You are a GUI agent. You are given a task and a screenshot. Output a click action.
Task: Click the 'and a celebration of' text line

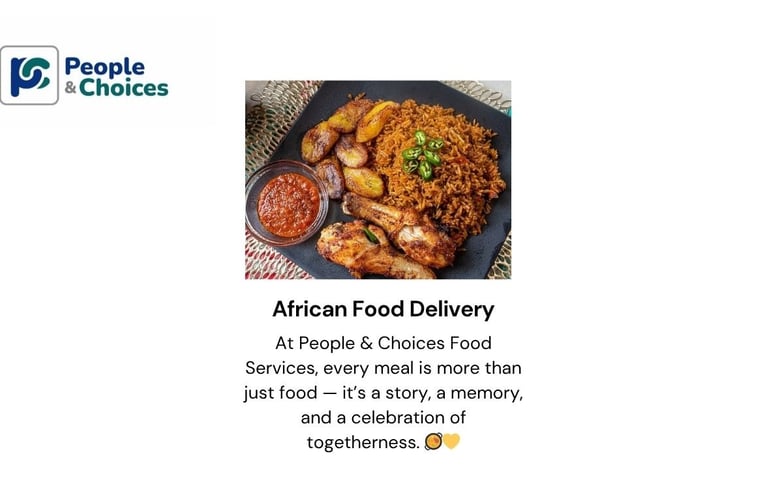pyautogui.click(x=383, y=416)
